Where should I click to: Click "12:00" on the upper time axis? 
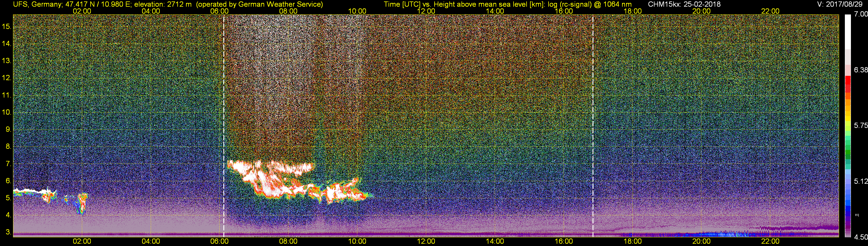(x=426, y=11)
